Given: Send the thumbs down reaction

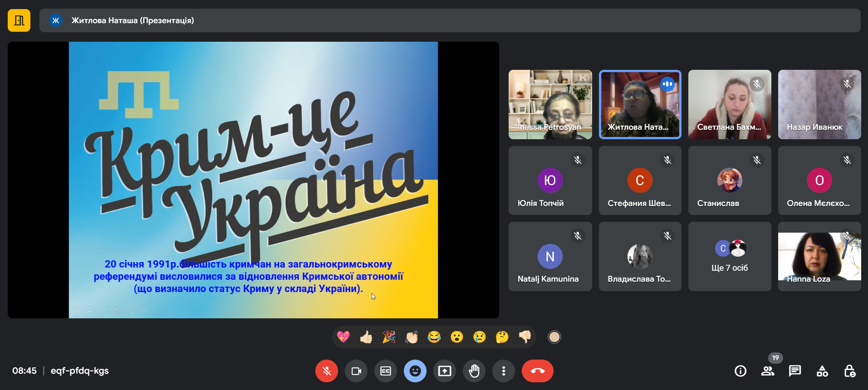Looking at the screenshot, I should click(525, 337).
